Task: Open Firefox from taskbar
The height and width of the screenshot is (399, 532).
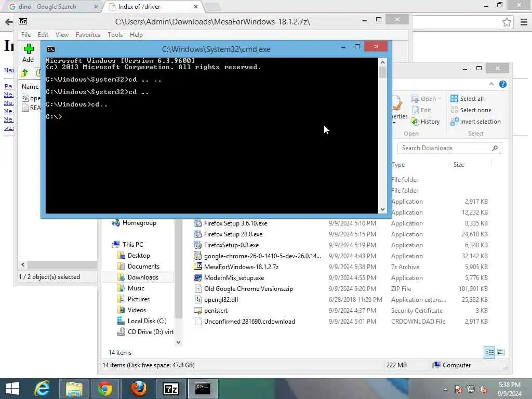Action: [x=138, y=389]
